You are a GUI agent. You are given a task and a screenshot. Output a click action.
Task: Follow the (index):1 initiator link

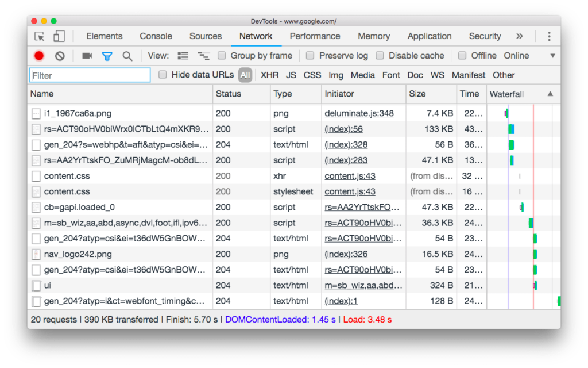[341, 301]
